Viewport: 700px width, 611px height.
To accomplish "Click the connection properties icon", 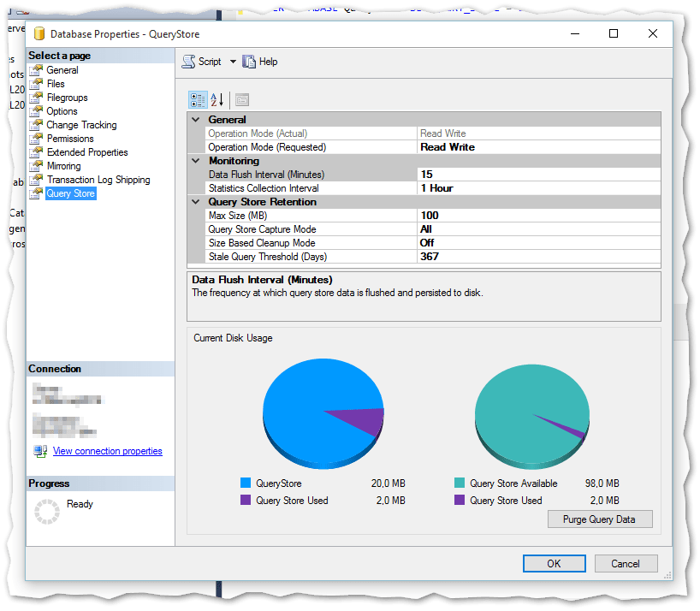I will [x=40, y=451].
